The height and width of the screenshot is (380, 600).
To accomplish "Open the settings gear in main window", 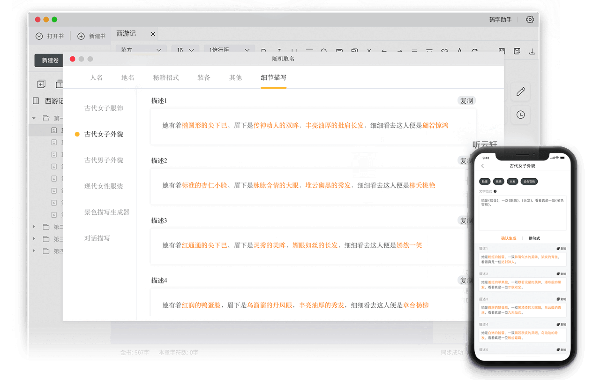I will point(530,20).
